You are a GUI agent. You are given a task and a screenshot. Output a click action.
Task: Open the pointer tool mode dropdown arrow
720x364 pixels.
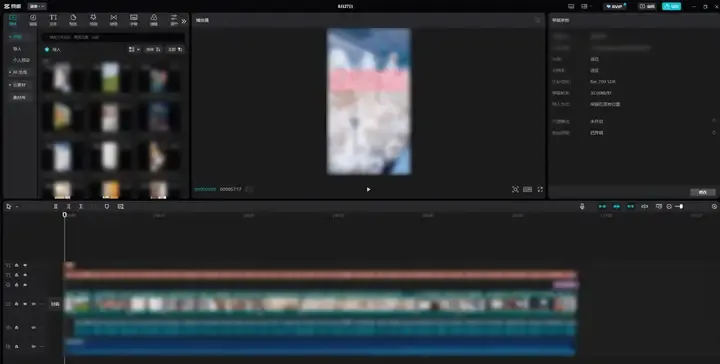17,207
